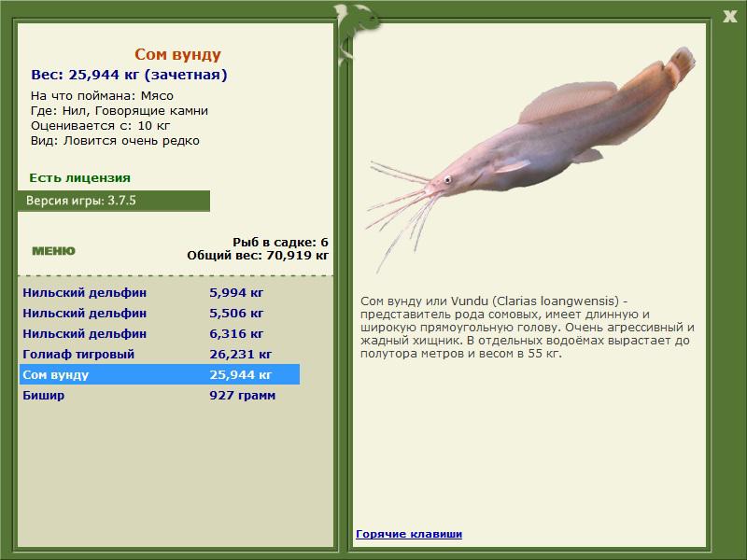The height and width of the screenshot is (560, 747).
Task: Open the МЕНЮ button
Action: pos(53,251)
